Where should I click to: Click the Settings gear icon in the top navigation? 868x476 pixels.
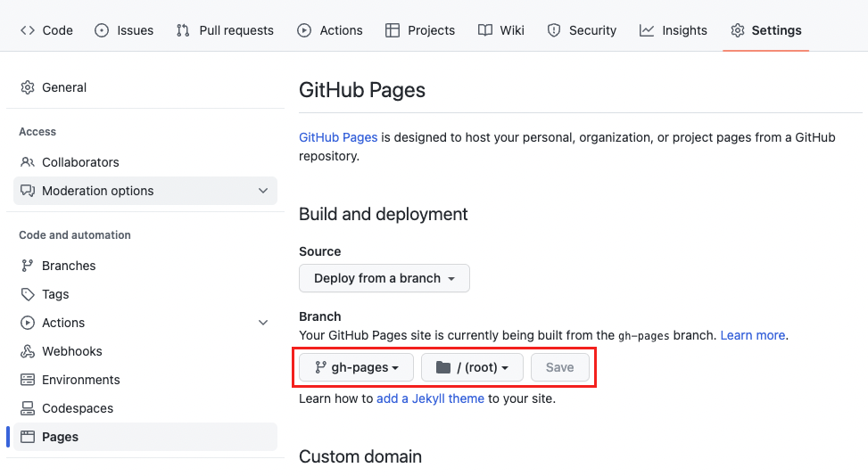coord(738,30)
